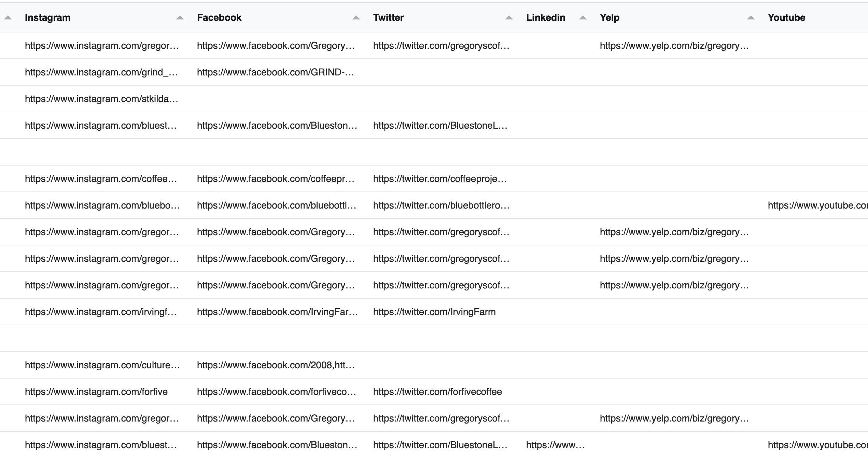The image size is (868, 456).
Task: Open the twitter.com/IrvingFarm link
Action: (434, 311)
